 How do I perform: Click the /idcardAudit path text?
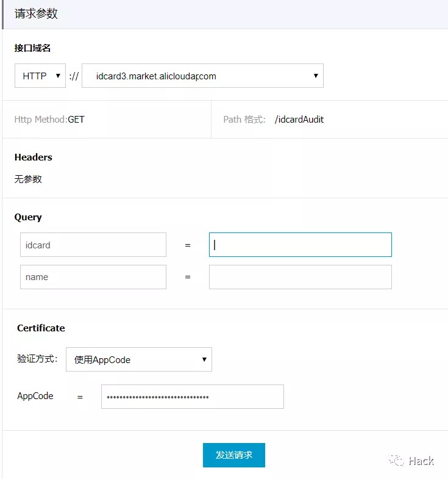click(299, 120)
